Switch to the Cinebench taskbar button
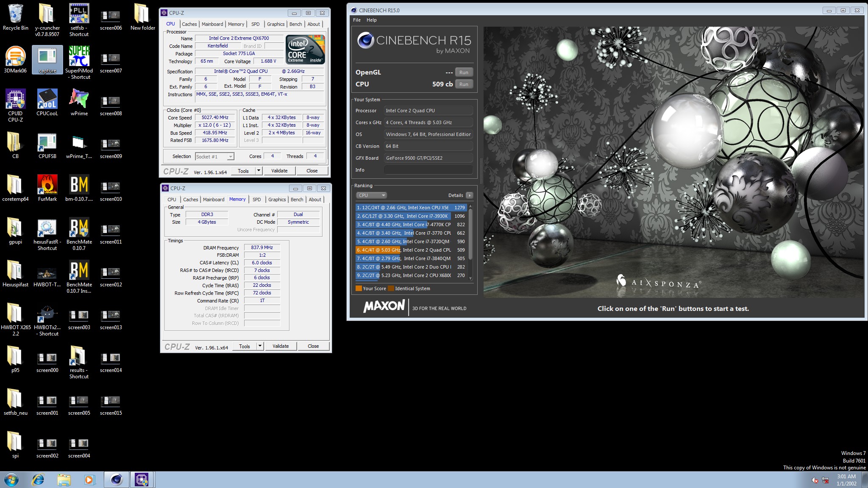The height and width of the screenshot is (488, 868). (x=116, y=480)
